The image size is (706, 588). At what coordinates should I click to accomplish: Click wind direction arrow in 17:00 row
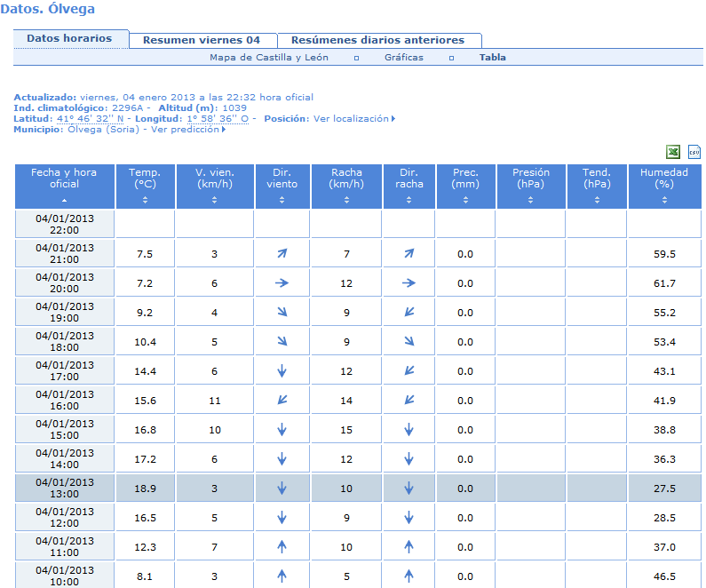pos(282,371)
